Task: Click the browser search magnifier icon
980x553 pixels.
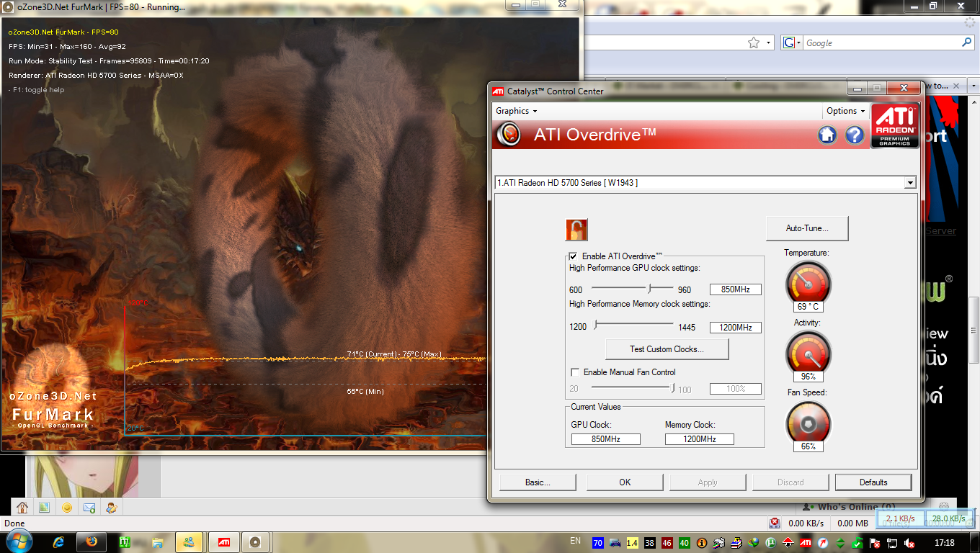Action: (967, 43)
